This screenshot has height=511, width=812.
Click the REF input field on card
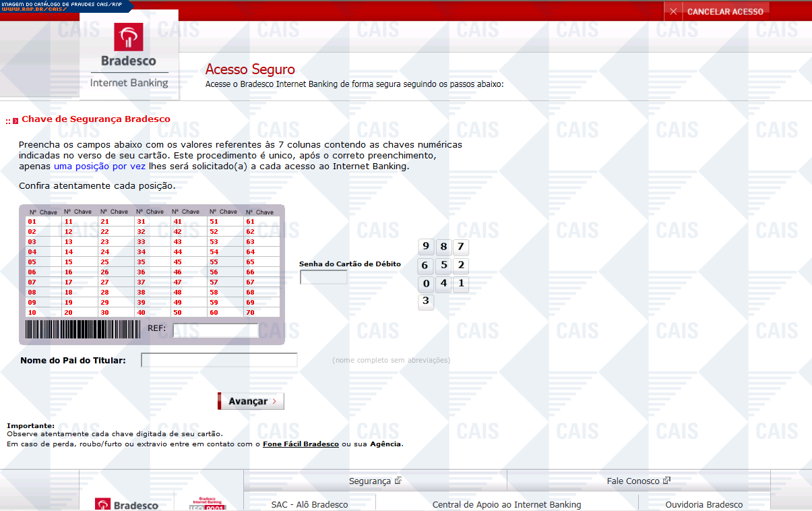point(216,330)
